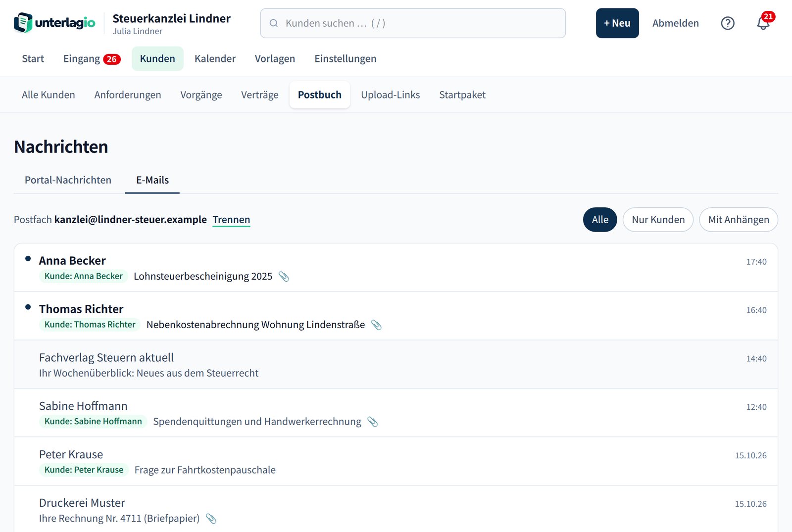
Task: Filter by Nur Kunden
Action: click(658, 220)
